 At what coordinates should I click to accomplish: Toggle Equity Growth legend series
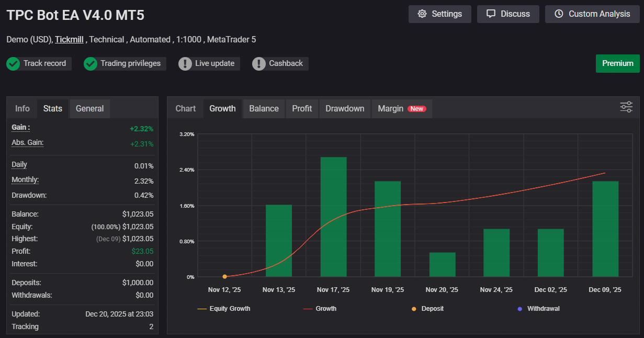coord(224,309)
